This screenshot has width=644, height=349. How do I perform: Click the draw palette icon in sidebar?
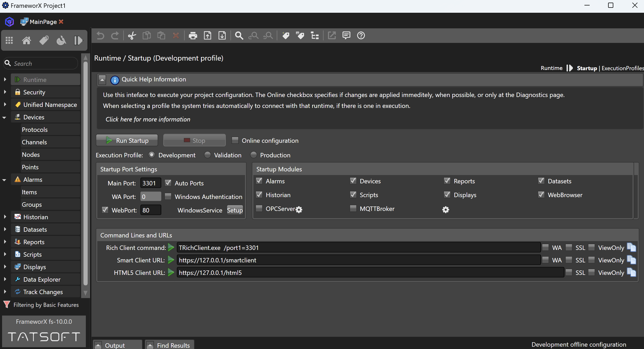(61, 40)
